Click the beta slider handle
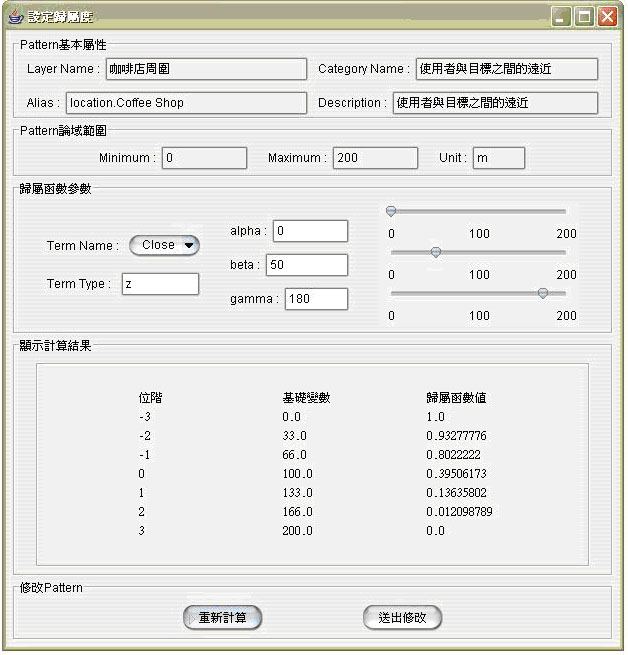The height and width of the screenshot is (655, 628). coord(435,252)
